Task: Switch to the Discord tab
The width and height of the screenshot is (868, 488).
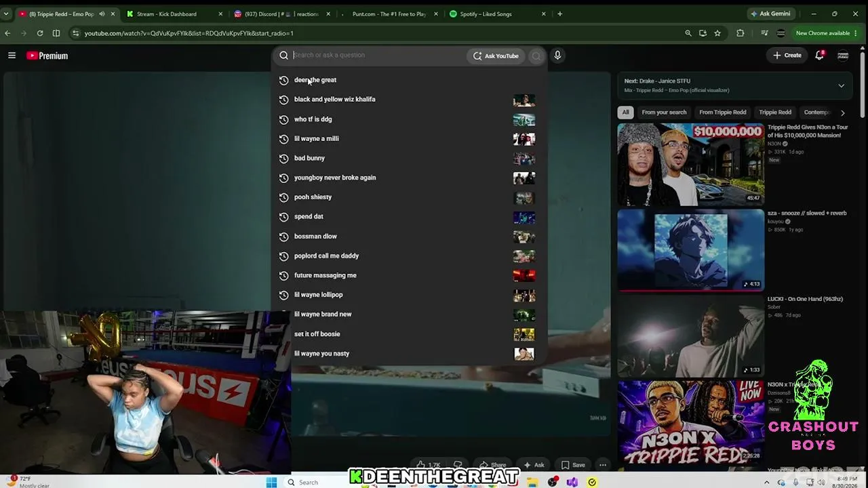Action: (281, 14)
